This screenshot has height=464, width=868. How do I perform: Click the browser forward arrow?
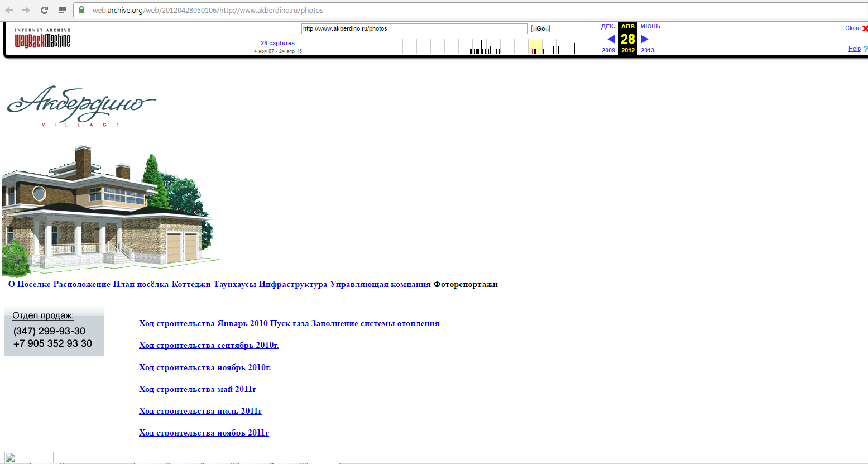pyautogui.click(x=26, y=11)
